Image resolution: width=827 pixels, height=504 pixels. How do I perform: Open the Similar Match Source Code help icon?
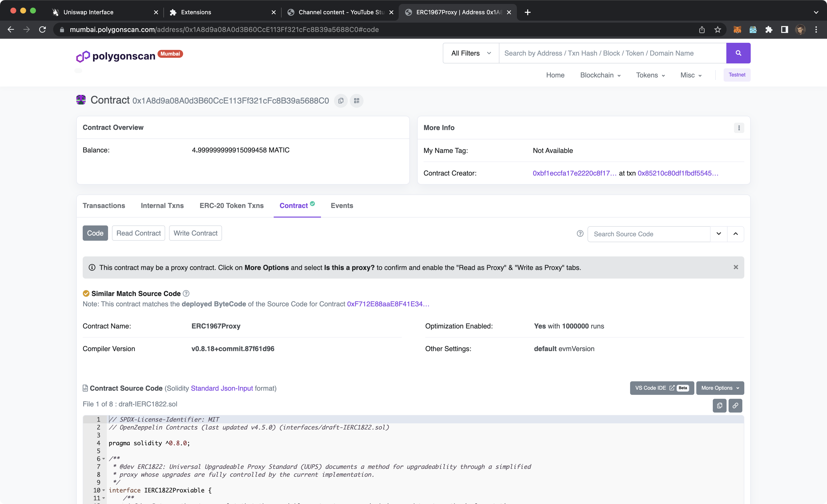186,293
